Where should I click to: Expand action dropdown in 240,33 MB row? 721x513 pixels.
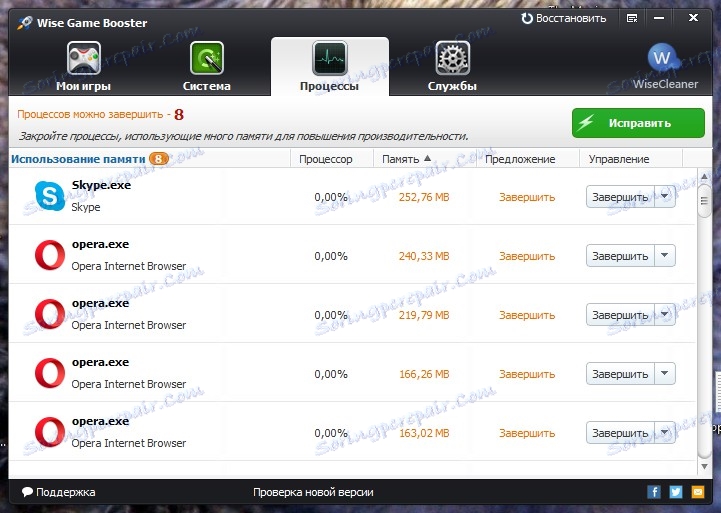click(x=664, y=256)
